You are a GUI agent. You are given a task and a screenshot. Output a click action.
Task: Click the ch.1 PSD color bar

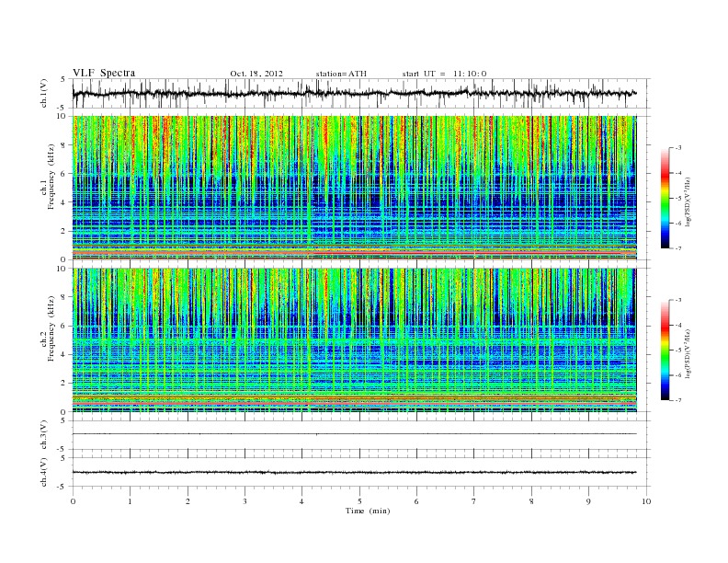[x=665, y=198]
